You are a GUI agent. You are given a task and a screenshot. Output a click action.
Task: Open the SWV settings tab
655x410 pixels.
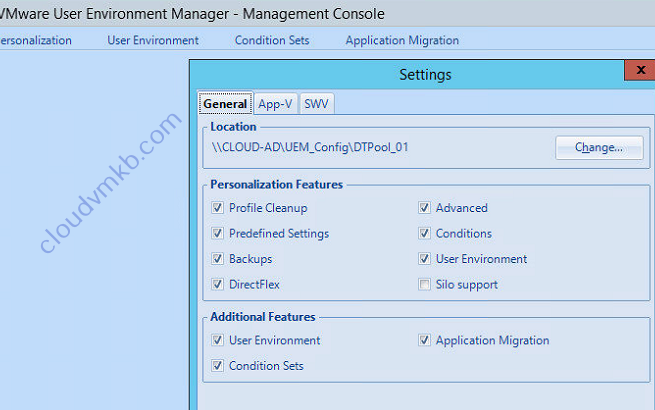[316, 104]
